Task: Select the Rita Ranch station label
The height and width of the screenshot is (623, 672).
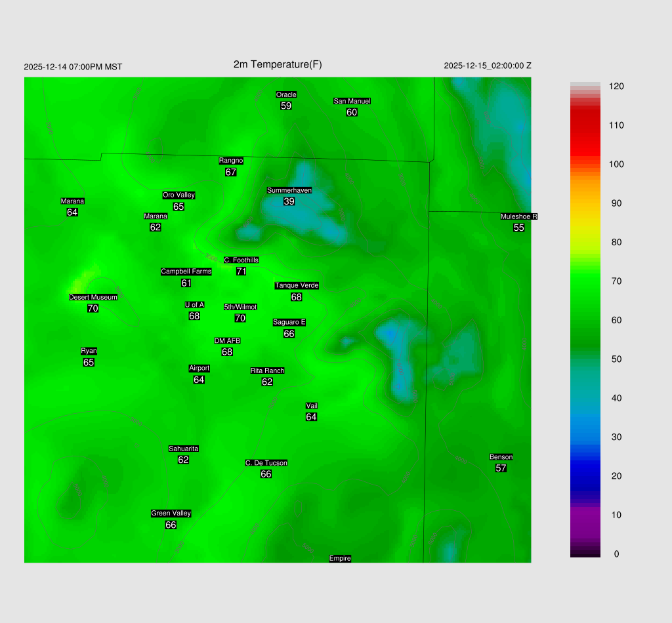Action: pyautogui.click(x=267, y=371)
